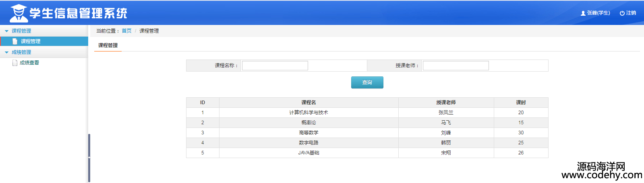Click the user profile icon for 张峰
This screenshot has height=183, width=644.
(x=583, y=13)
